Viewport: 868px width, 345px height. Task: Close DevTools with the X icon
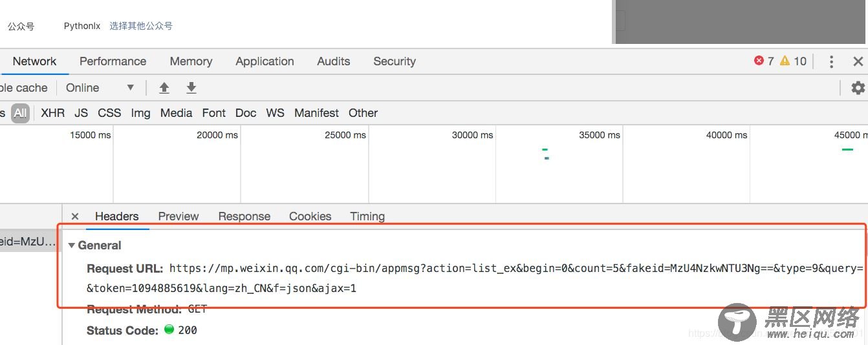858,61
